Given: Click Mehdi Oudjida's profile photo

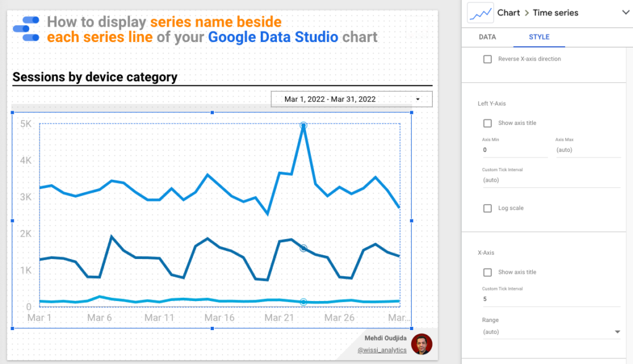Looking at the screenshot, I should pyautogui.click(x=422, y=344).
